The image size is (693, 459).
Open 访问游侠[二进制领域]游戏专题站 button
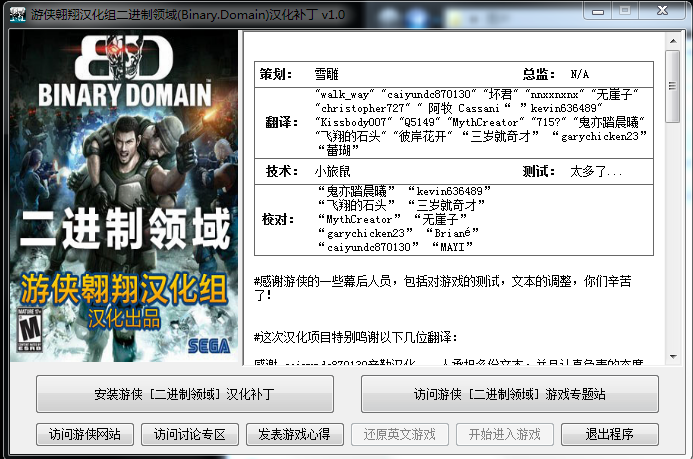(510, 394)
